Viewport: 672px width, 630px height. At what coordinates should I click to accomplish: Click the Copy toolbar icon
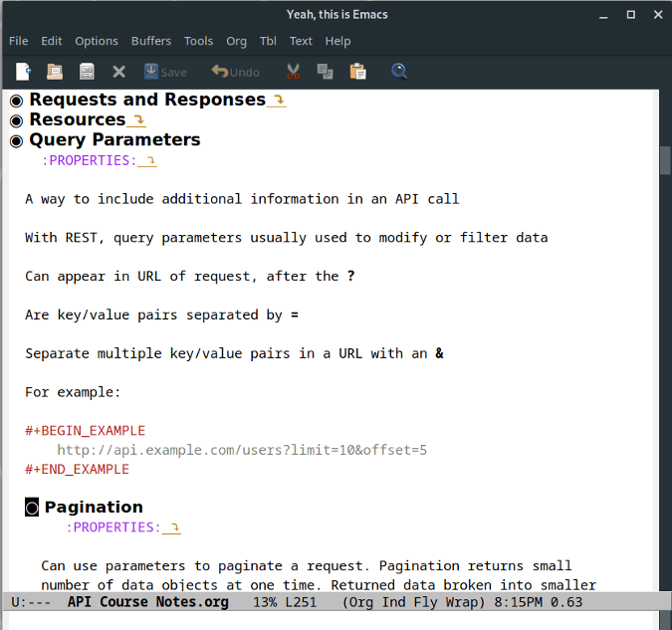(x=325, y=72)
